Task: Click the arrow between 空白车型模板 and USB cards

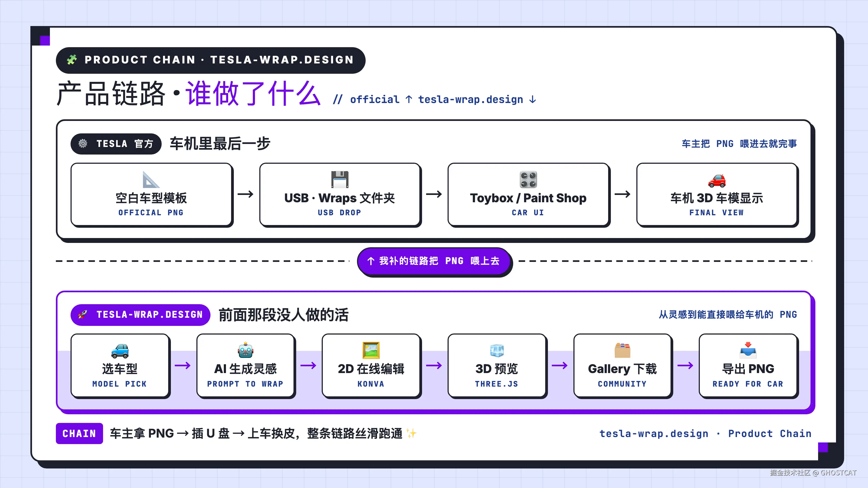Action: point(245,194)
